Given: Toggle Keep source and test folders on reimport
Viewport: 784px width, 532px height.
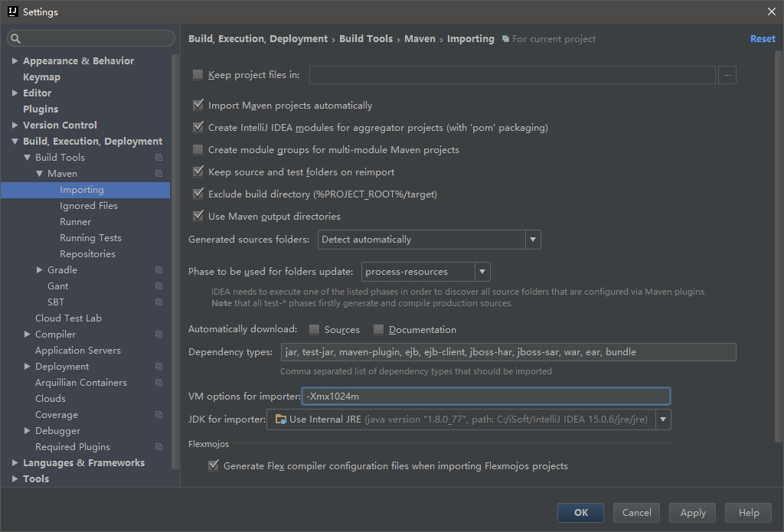Looking at the screenshot, I should (198, 171).
